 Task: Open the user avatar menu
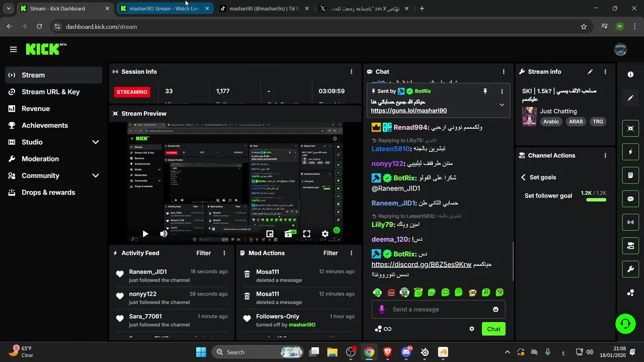click(620, 49)
